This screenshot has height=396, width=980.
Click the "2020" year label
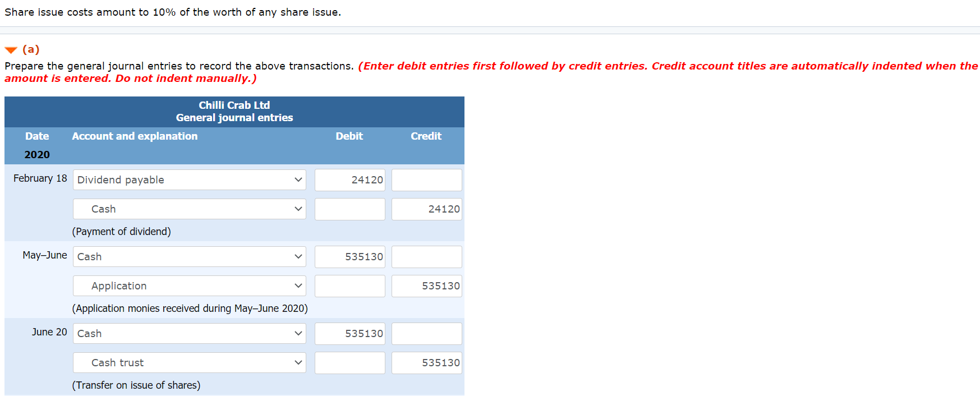(37, 154)
